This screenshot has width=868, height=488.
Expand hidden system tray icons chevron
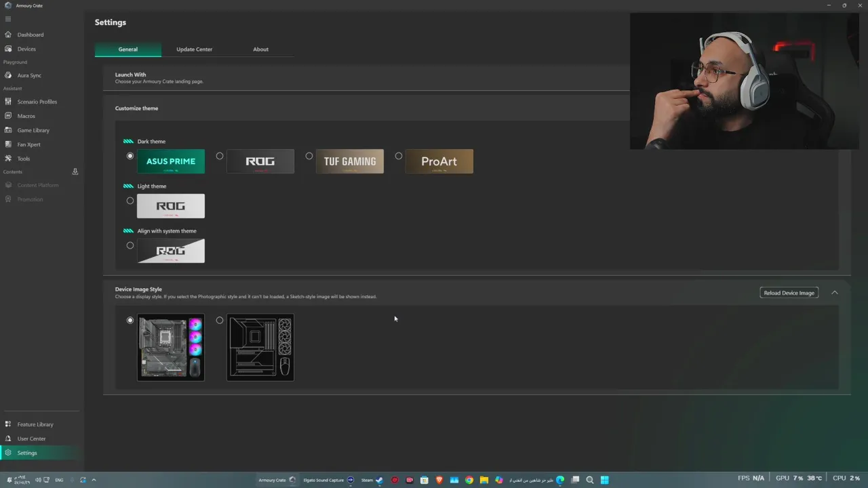(x=94, y=480)
